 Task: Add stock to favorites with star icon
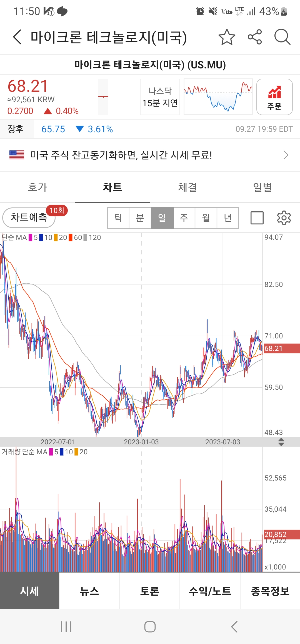coord(227,37)
